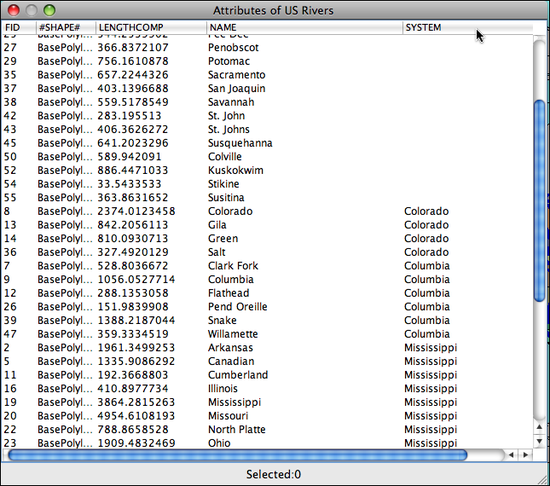The image size is (550, 486).
Task: Select the Cumberland name cell
Action: [238, 375]
